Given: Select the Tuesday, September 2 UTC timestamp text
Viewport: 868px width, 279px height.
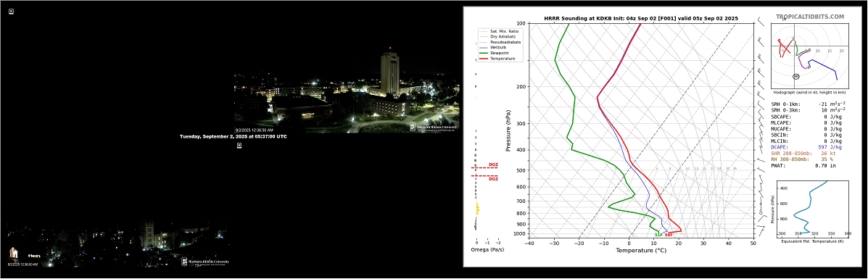Looking at the screenshot, I should (x=233, y=136).
